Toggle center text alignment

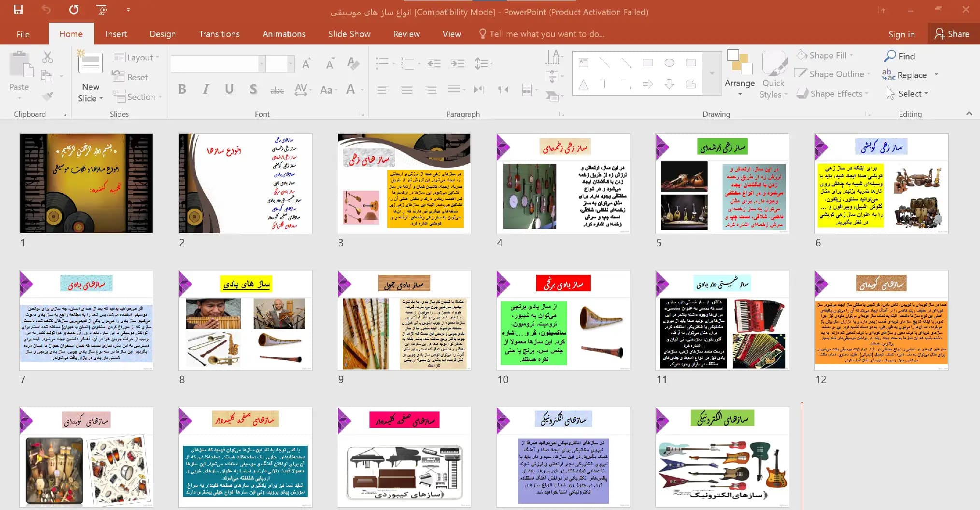(407, 89)
